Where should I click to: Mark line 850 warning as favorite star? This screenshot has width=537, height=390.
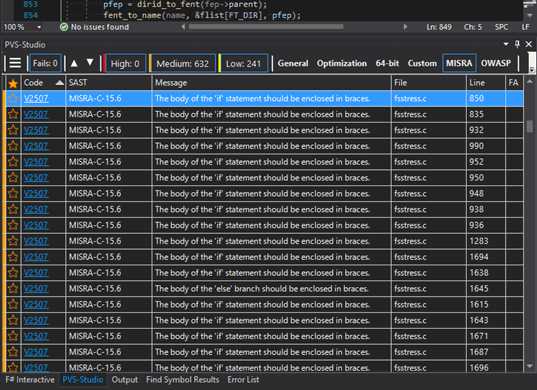point(13,99)
